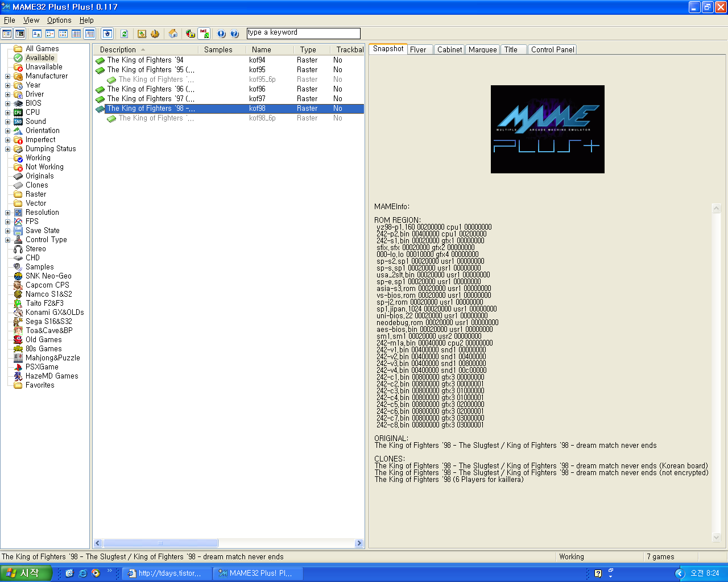
Task: Switch to the Cabinet tab
Action: (x=449, y=49)
